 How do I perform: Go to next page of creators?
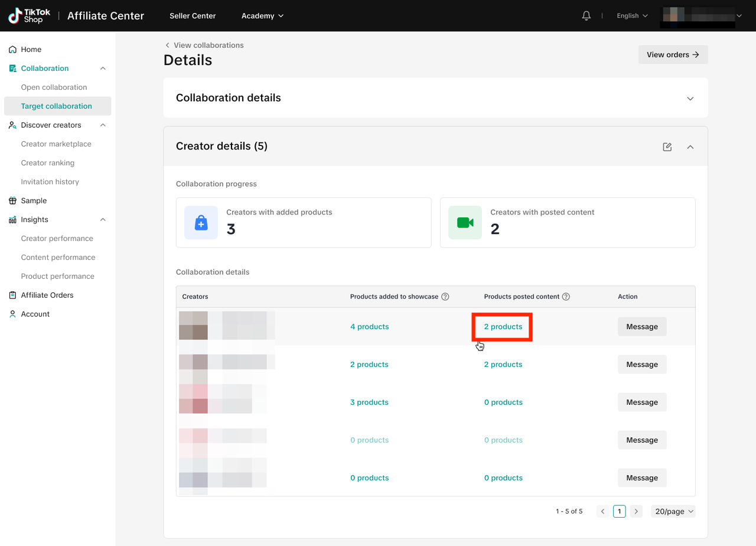click(636, 511)
